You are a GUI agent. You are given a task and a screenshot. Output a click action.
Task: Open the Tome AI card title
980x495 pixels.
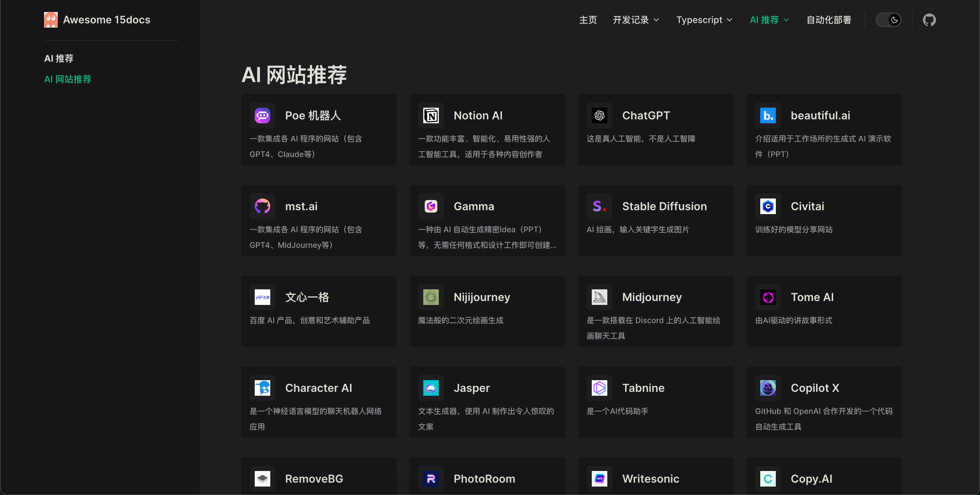point(812,297)
